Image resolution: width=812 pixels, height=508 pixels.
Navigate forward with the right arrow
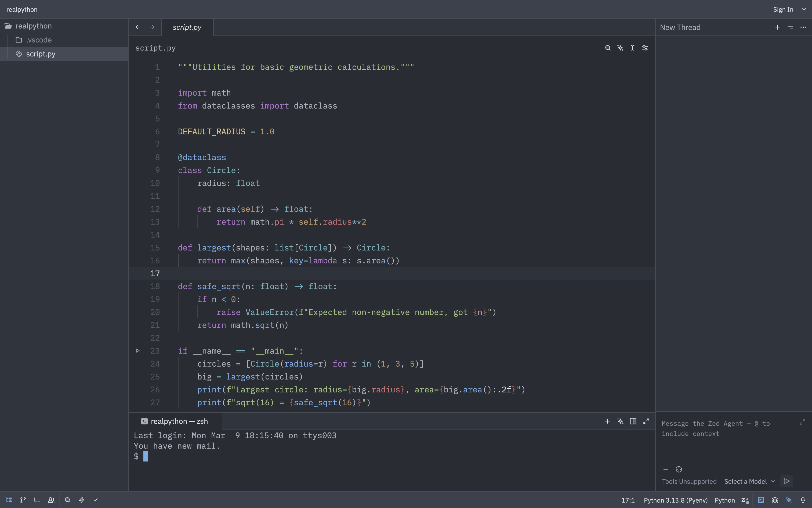152,27
